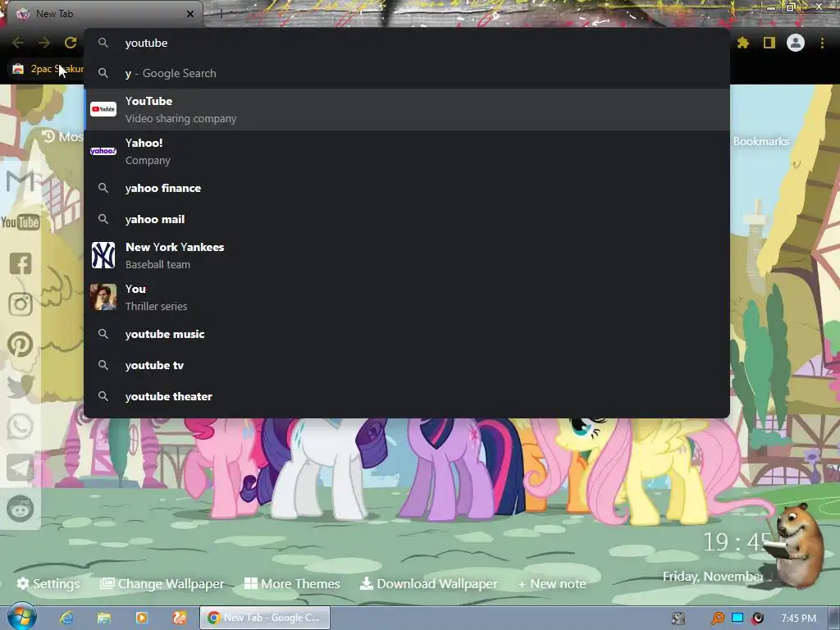Screen dimensions: 840x630
Task: Choose the yahoo finance suggestion
Action: [407, 188]
